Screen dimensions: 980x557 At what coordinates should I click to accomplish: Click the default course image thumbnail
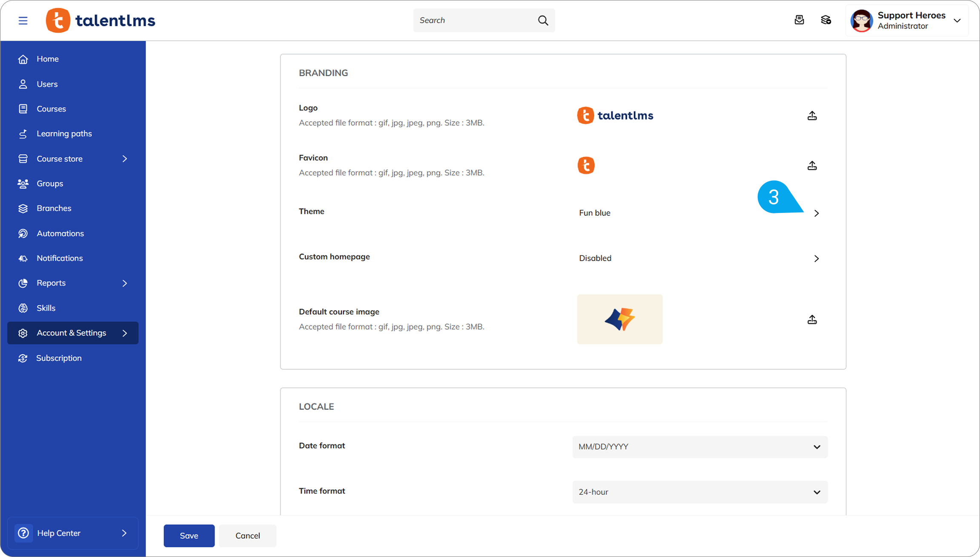pyautogui.click(x=619, y=319)
